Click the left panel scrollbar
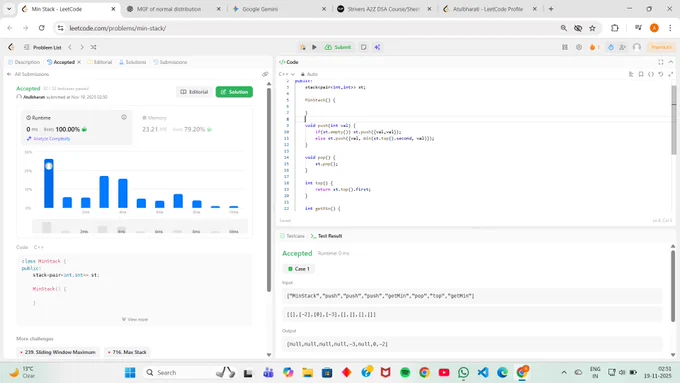 click(x=268, y=190)
